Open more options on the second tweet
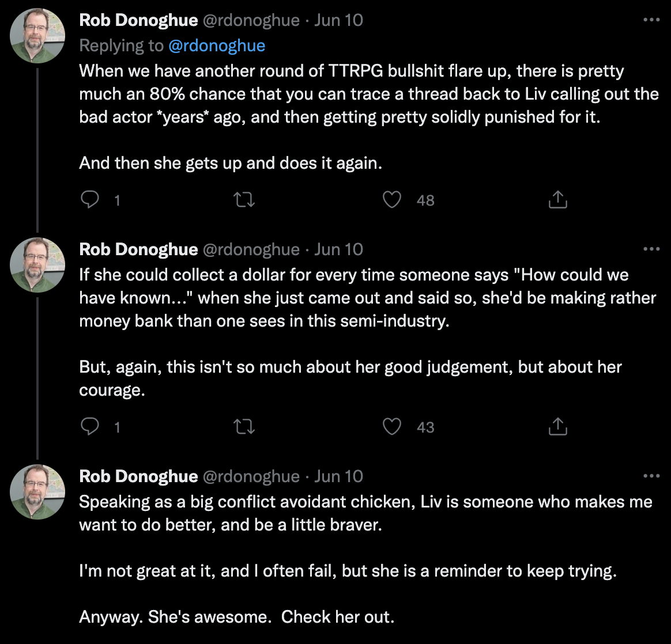Viewport: 671px width, 644px height. pos(651,249)
